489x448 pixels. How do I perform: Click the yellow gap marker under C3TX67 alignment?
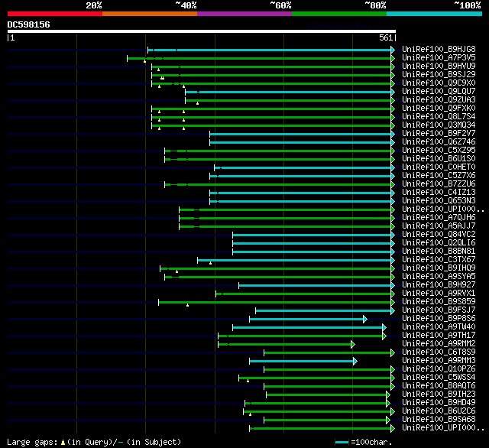[211, 263]
